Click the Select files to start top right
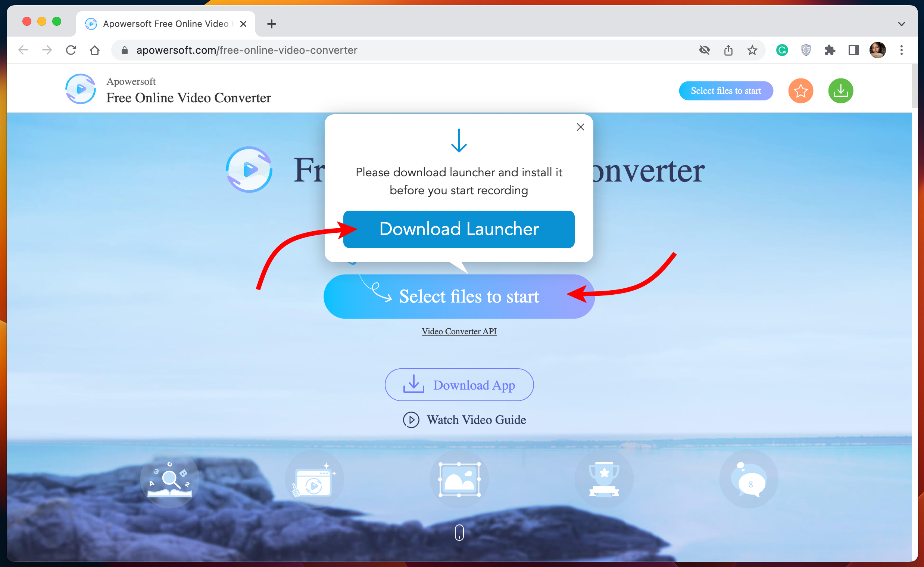The image size is (924, 567). coord(725,90)
